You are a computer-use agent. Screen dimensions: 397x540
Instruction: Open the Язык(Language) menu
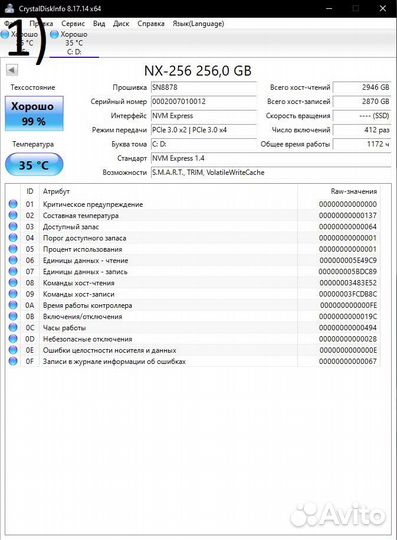(198, 23)
